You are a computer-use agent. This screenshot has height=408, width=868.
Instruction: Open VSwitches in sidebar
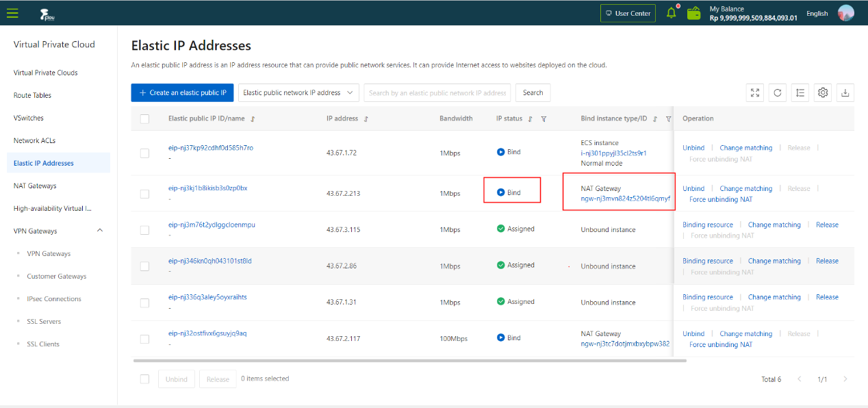29,118
